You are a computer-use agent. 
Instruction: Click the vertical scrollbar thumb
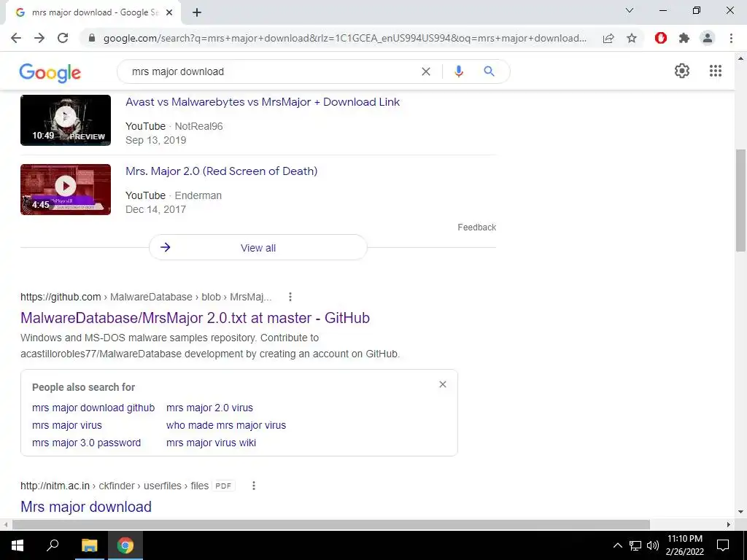[741, 200]
